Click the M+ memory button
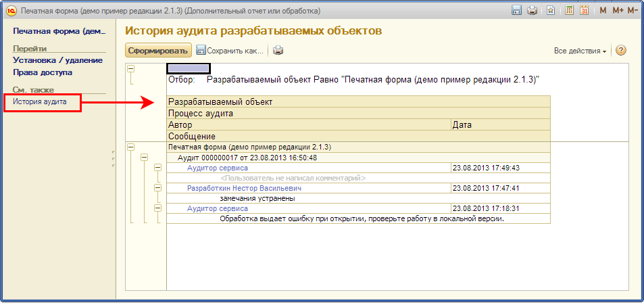This screenshot has width=644, height=303. pos(618,11)
